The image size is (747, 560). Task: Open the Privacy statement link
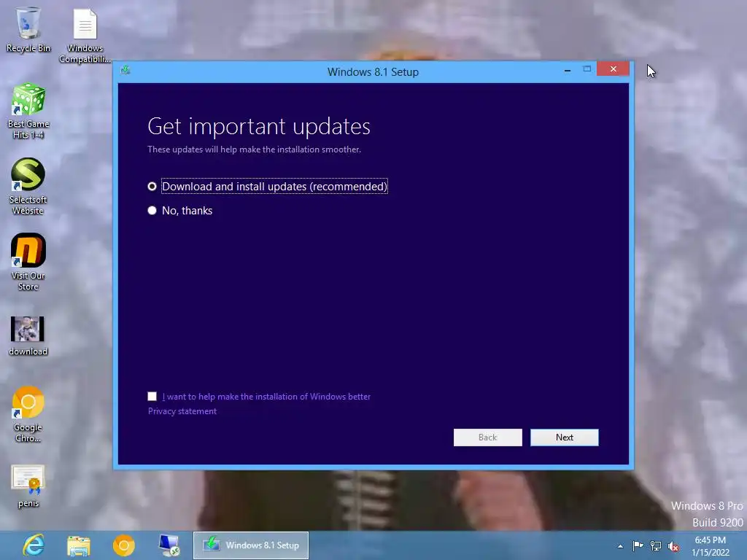pyautogui.click(x=182, y=411)
